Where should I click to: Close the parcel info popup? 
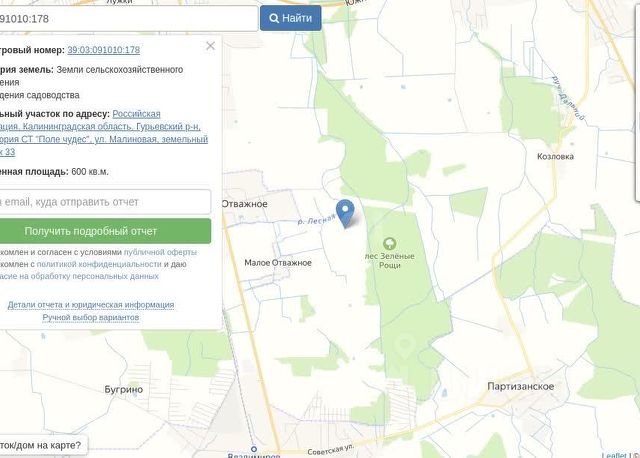(x=210, y=46)
